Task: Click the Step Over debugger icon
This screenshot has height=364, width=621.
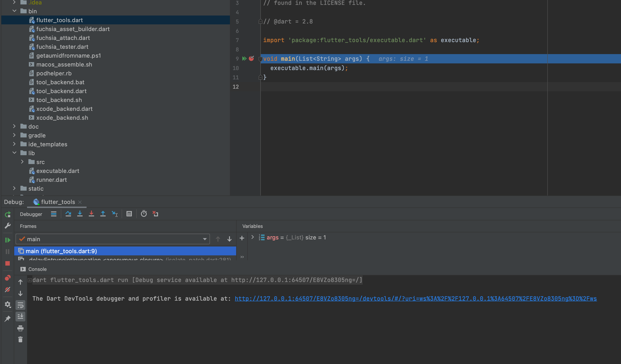Action: coord(69,214)
